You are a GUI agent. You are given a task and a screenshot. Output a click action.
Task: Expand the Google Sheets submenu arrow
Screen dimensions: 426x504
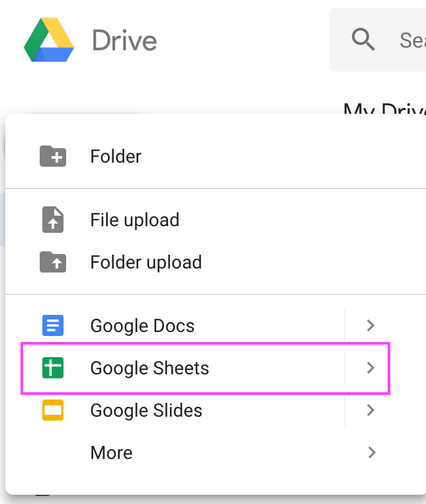point(370,368)
